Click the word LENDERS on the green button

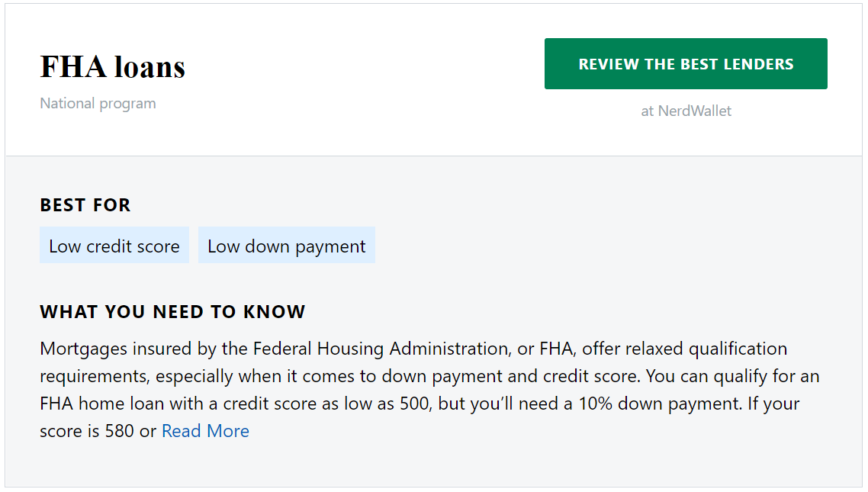758,64
